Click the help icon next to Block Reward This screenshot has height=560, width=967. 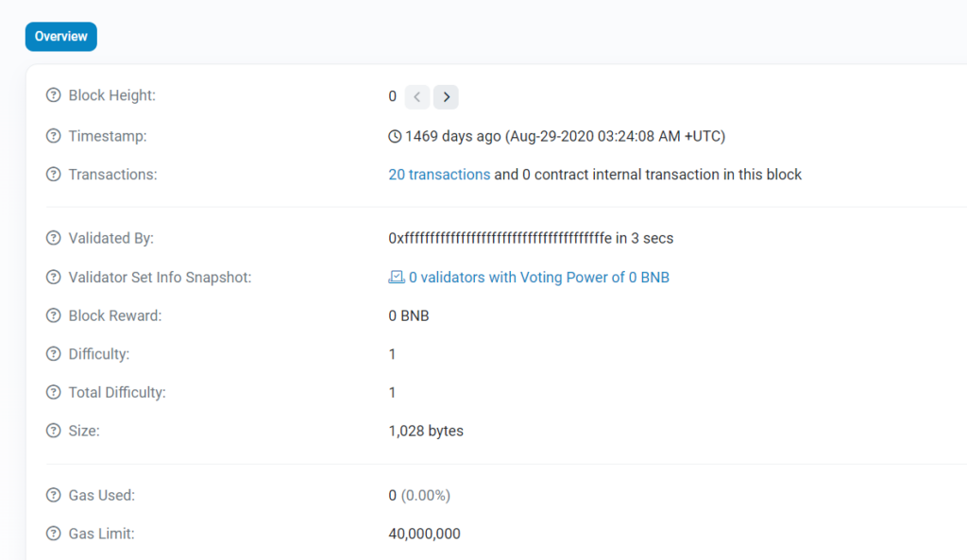pyautogui.click(x=54, y=315)
